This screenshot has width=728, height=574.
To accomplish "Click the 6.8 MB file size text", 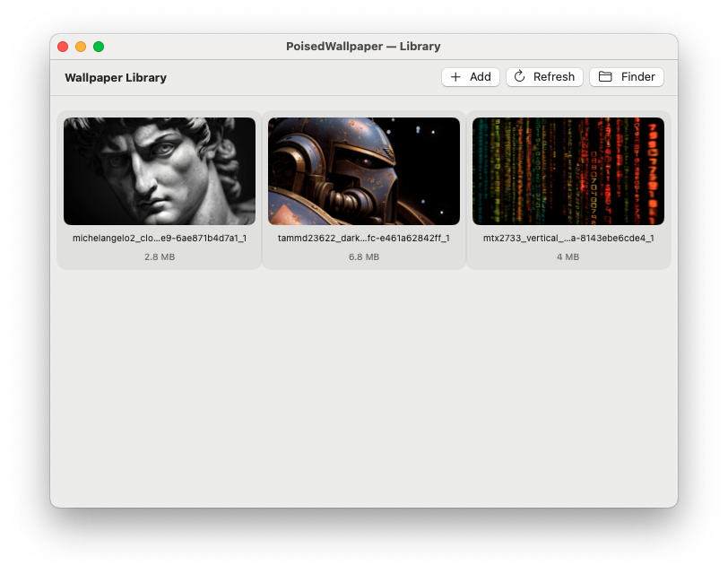I will [x=364, y=257].
